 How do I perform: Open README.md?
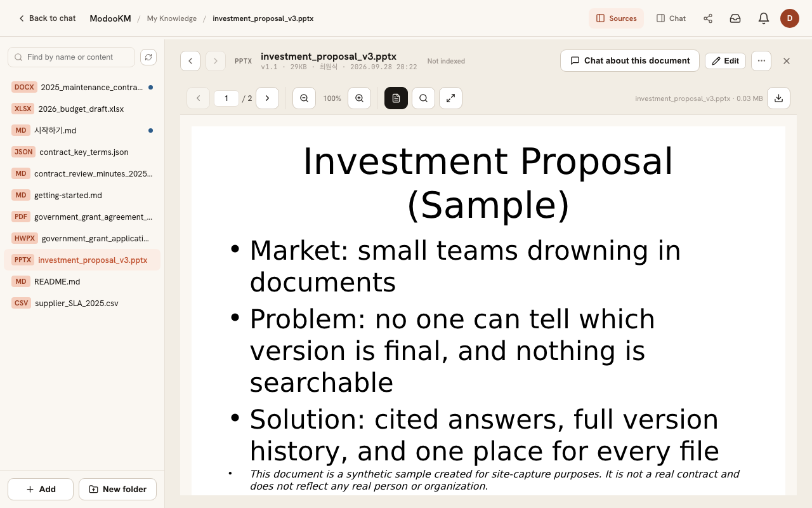click(82, 281)
